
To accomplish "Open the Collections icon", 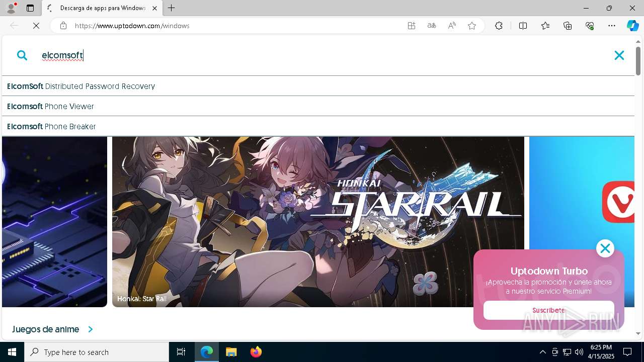I will pos(568,26).
